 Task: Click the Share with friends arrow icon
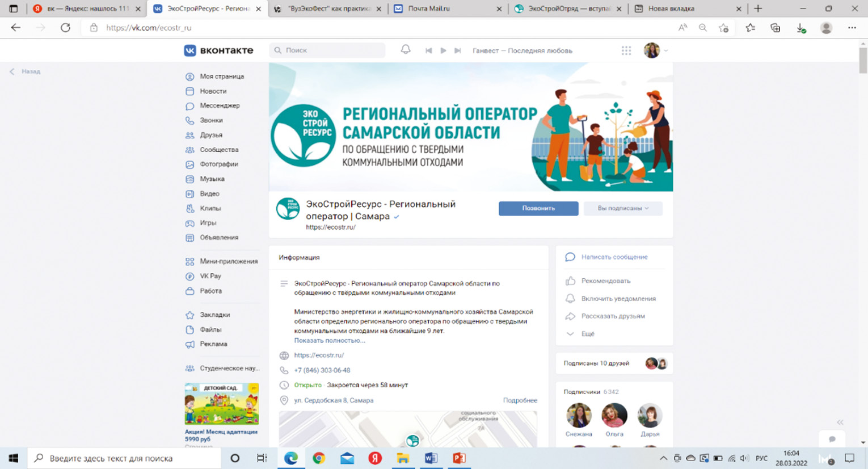click(x=570, y=316)
